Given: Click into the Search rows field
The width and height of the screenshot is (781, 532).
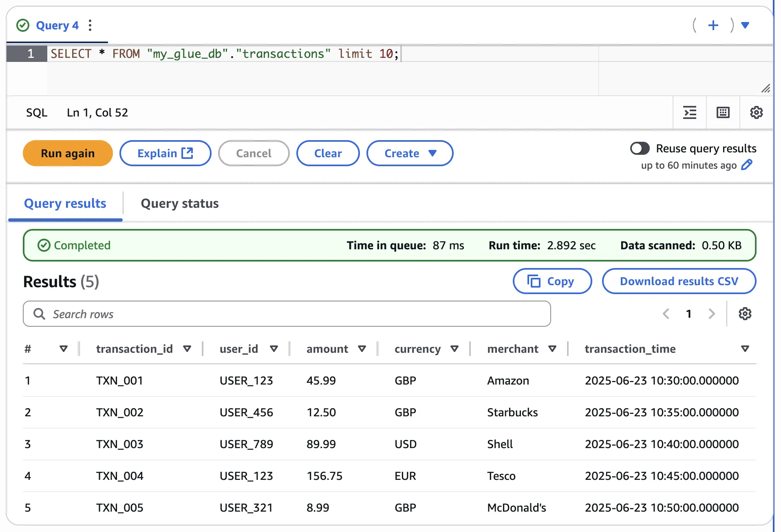Looking at the screenshot, I should pos(287,314).
